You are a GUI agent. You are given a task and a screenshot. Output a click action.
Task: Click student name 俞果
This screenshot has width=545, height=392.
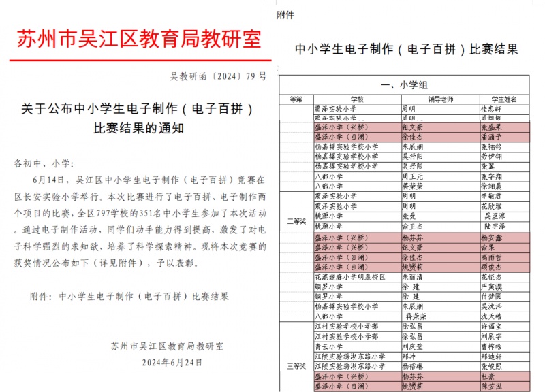[x=488, y=248]
